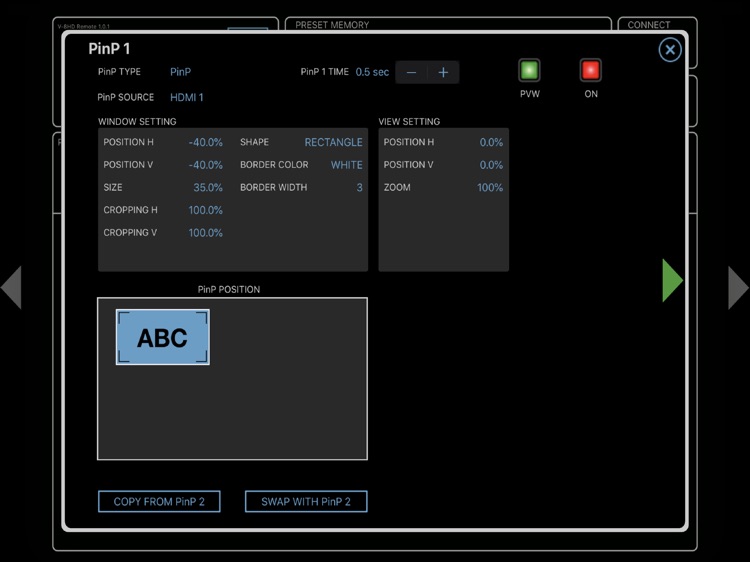Click SWAP WITH PinP 2 button
The width and height of the screenshot is (750, 562).
point(306,501)
